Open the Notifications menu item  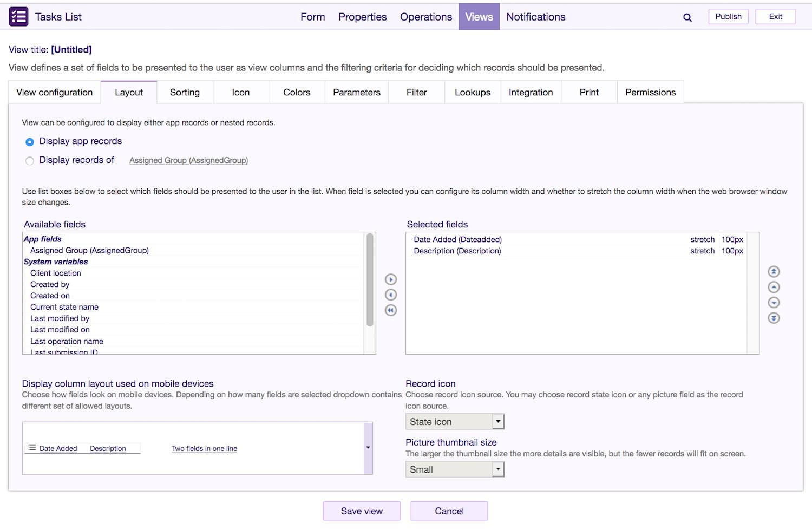[x=536, y=17]
